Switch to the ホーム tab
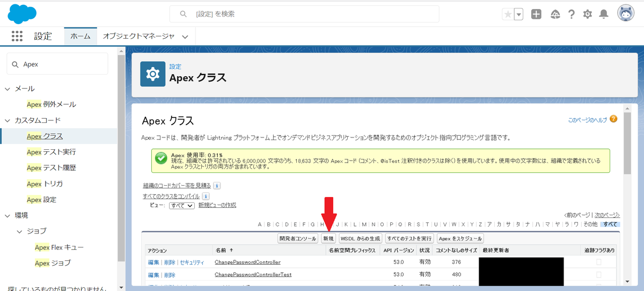Viewport: 644px width, 291px height. pyautogui.click(x=80, y=37)
